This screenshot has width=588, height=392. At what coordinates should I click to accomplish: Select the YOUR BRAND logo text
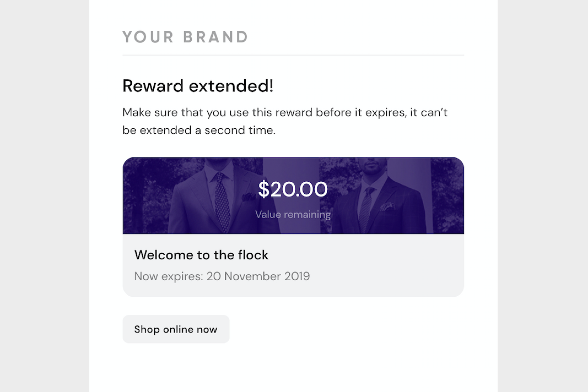[185, 37]
